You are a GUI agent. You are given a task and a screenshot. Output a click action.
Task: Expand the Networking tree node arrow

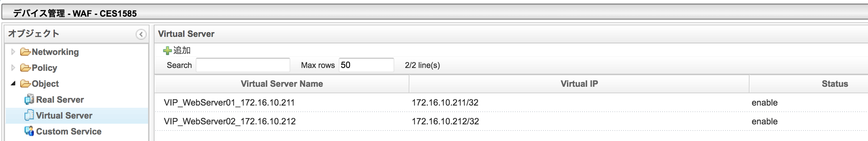pyautogui.click(x=13, y=52)
